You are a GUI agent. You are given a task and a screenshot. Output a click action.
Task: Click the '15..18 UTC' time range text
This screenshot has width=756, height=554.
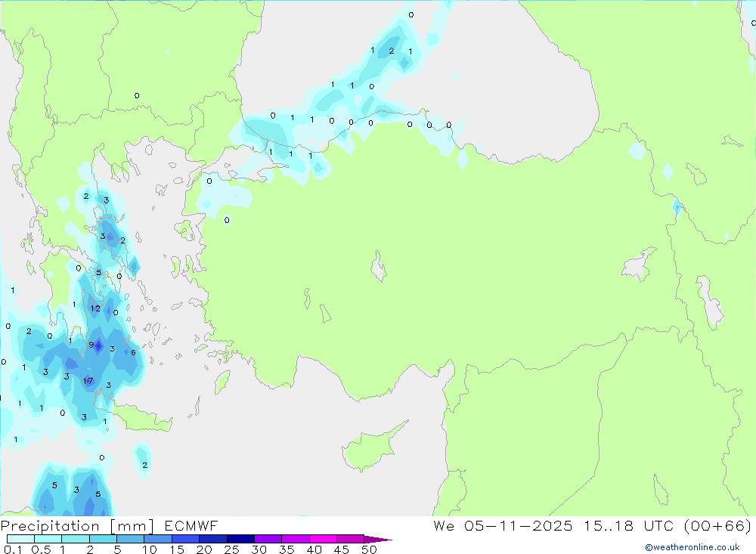click(x=629, y=526)
